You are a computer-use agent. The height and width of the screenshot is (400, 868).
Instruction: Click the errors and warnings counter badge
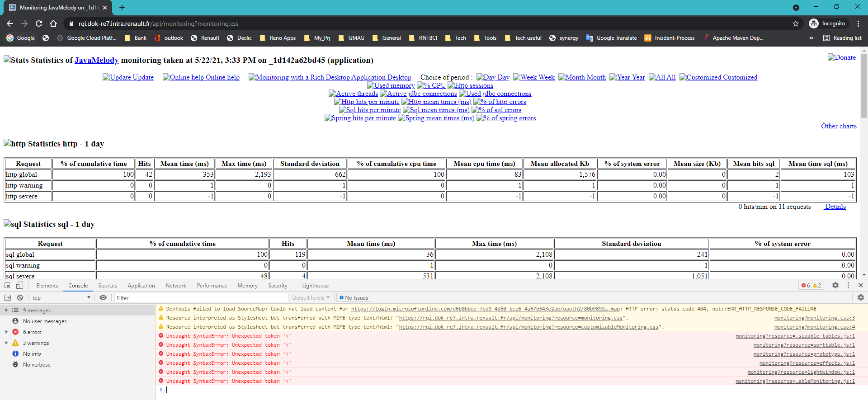click(x=811, y=286)
